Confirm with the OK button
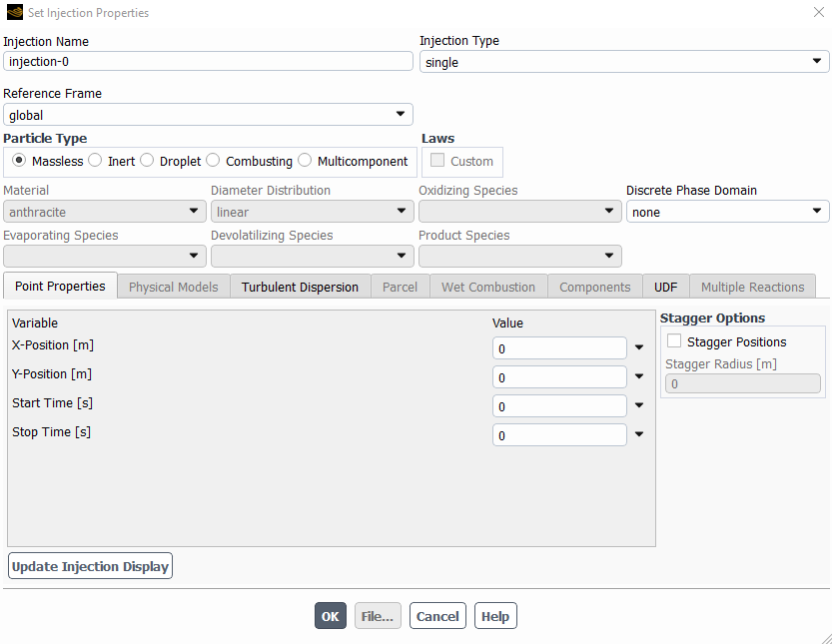The width and height of the screenshot is (832, 644). (331, 616)
